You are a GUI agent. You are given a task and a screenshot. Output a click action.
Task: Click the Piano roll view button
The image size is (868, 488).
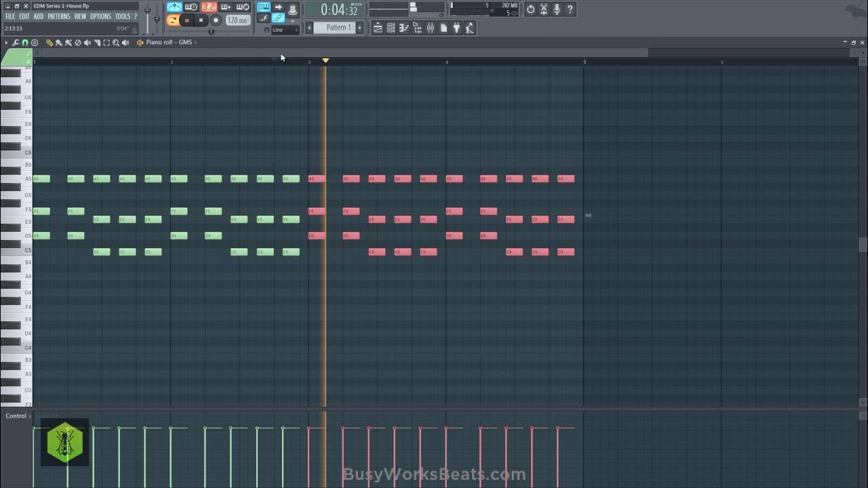point(403,28)
